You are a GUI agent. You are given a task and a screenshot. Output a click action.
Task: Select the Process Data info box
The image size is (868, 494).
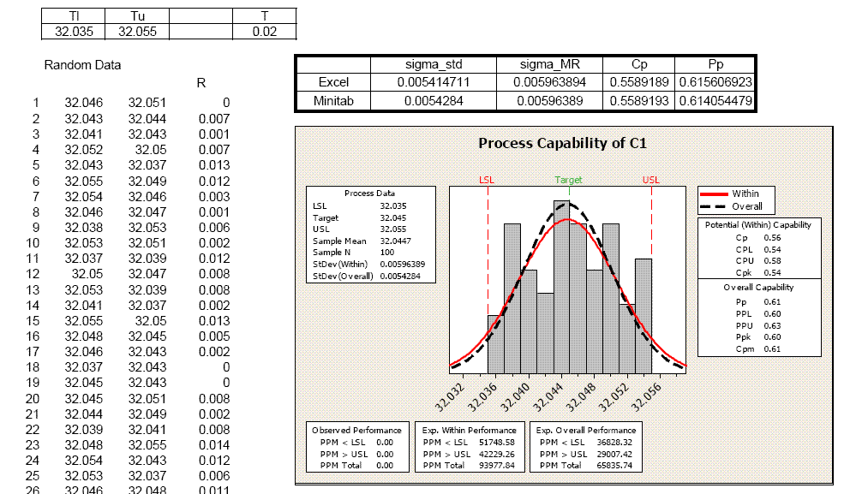point(370,235)
